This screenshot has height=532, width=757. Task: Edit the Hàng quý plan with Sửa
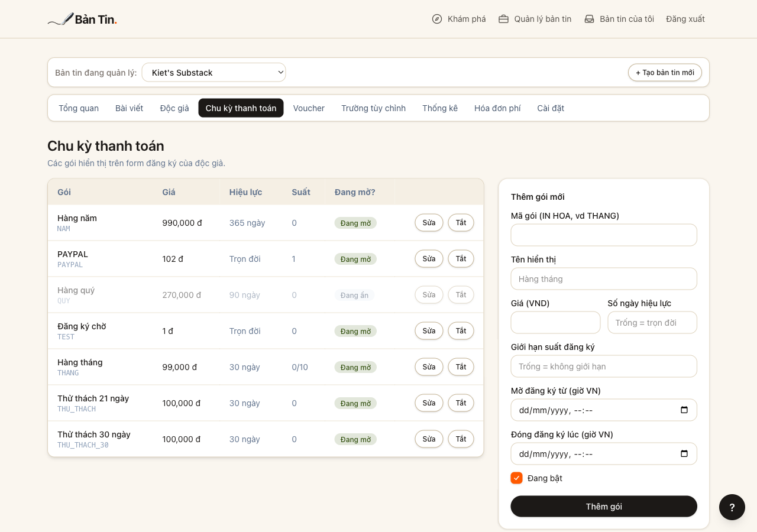click(429, 295)
